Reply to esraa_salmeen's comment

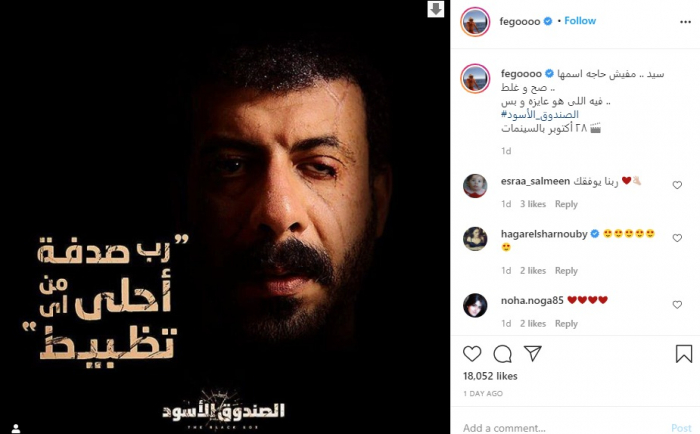click(x=566, y=204)
